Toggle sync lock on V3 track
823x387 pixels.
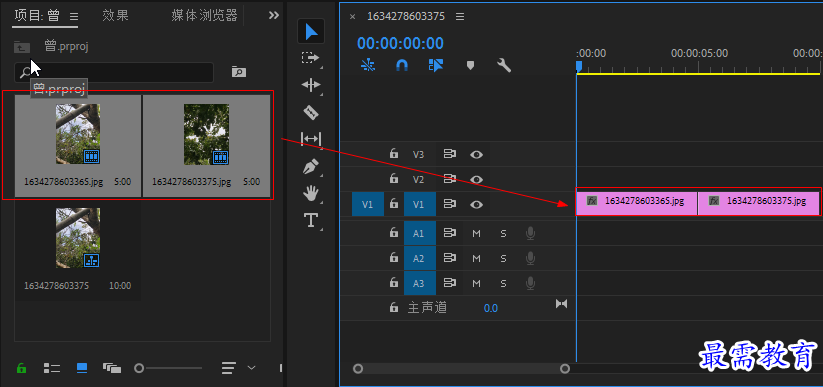click(x=449, y=154)
